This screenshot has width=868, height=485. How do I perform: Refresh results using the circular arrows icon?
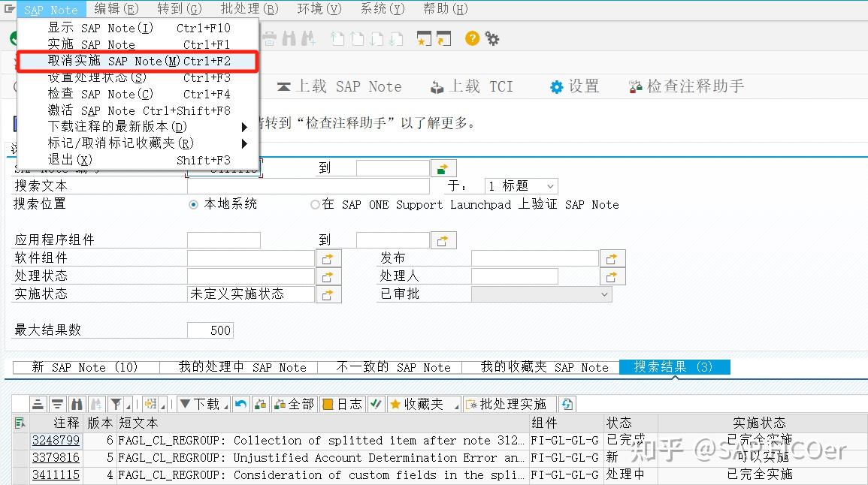click(x=566, y=403)
